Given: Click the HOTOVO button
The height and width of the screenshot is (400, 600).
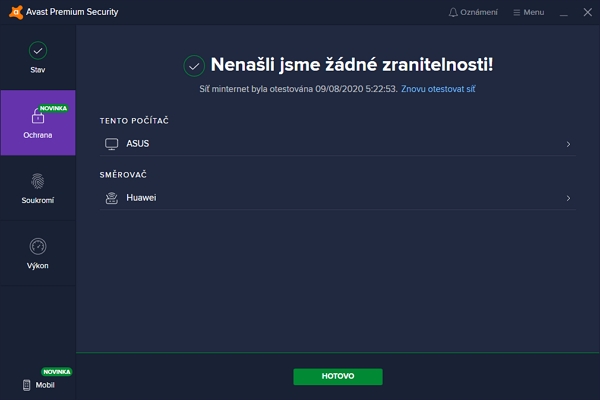Looking at the screenshot, I should click(338, 376).
